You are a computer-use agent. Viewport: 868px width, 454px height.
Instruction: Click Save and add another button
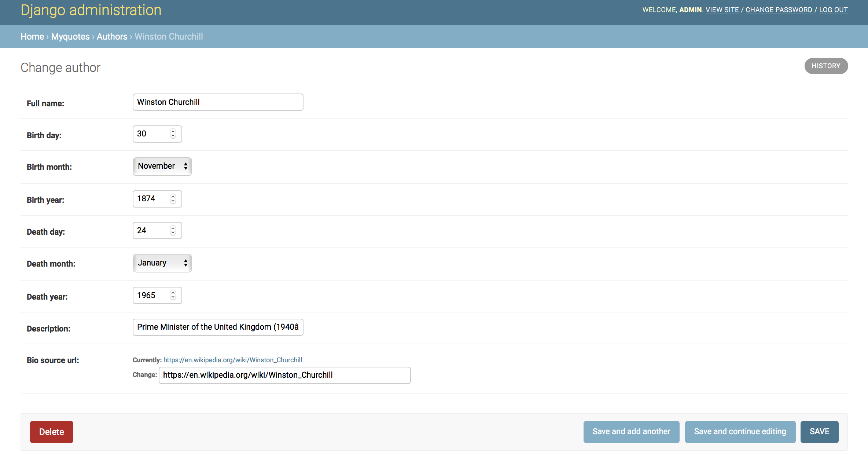631,432
